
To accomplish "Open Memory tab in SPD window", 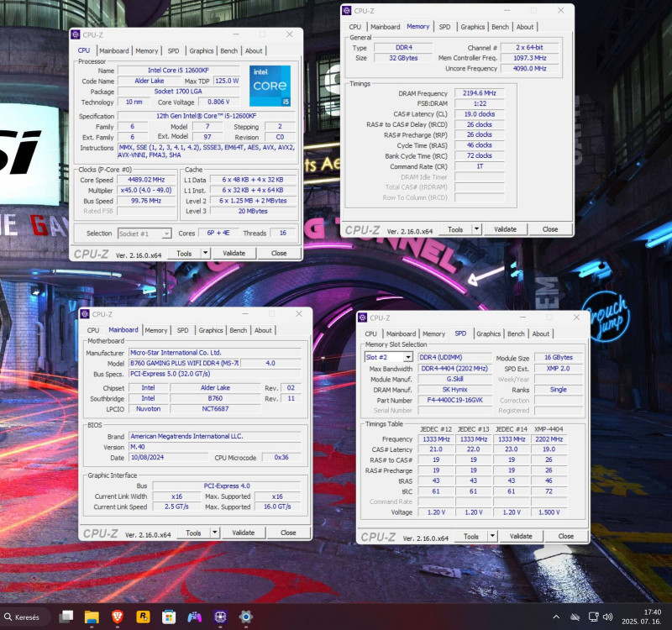I will click(433, 333).
